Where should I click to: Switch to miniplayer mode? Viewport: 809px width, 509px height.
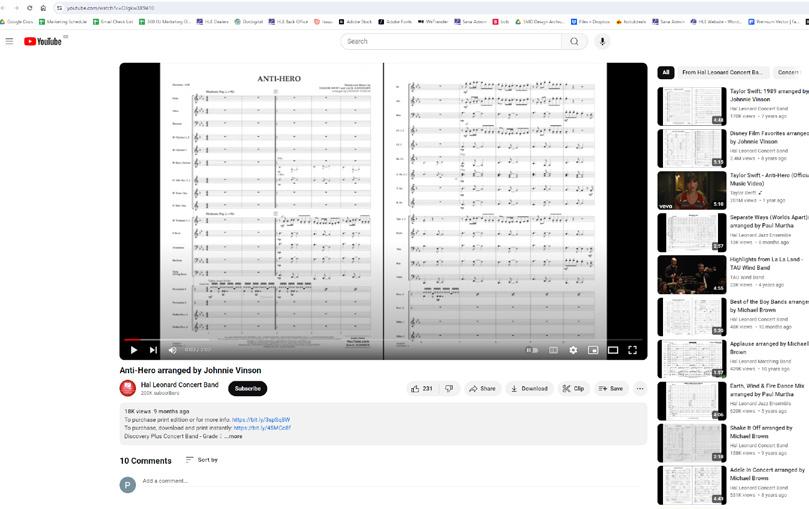click(x=593, y=350)
